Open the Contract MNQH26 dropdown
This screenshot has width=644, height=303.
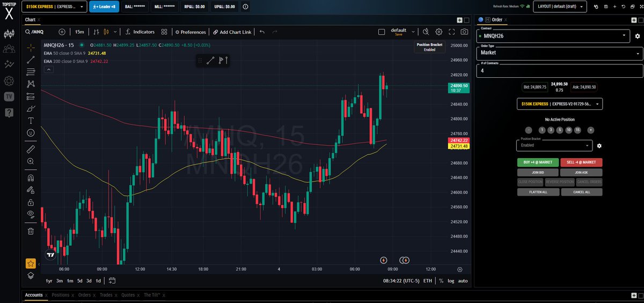point(554,36)
